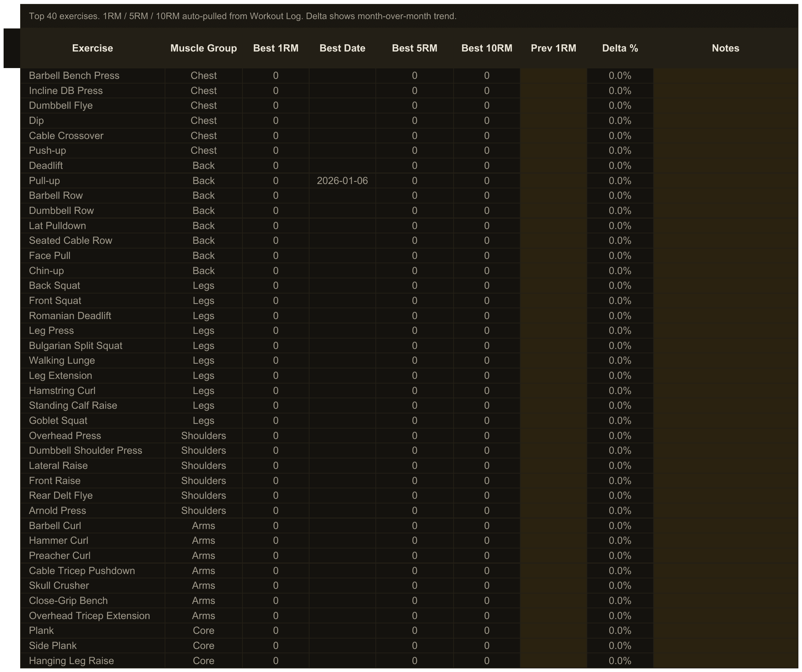This screenshot has width=802, height=672.
Task: Click the Dip exercise cell
Action: [x=93, y=121]
